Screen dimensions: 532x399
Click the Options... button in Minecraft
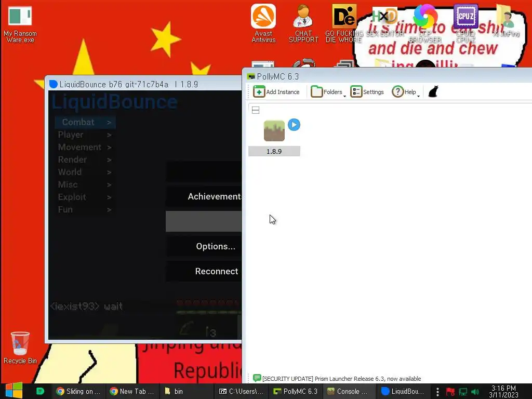(204, 246)
